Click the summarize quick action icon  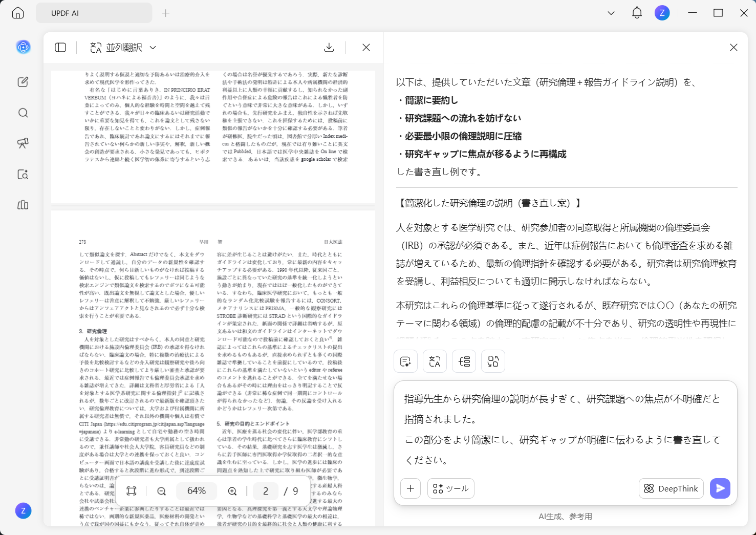pos(405,361)
